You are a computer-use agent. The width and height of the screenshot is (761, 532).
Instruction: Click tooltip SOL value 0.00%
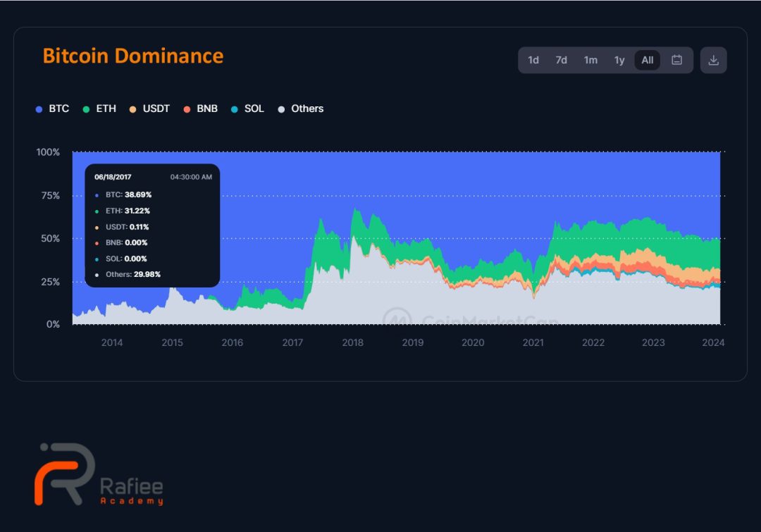click(135, 259)
